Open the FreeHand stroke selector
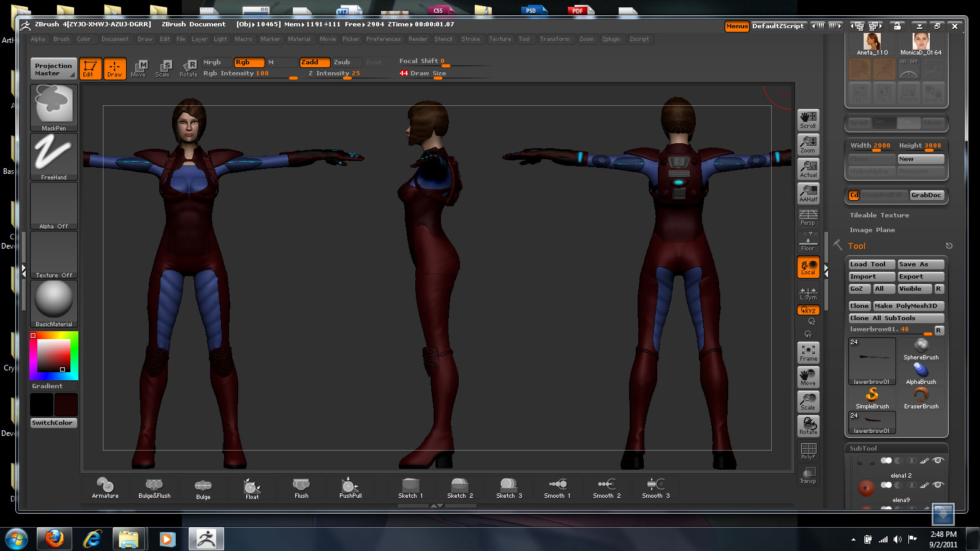980x551 pixels. coord(54,156)
